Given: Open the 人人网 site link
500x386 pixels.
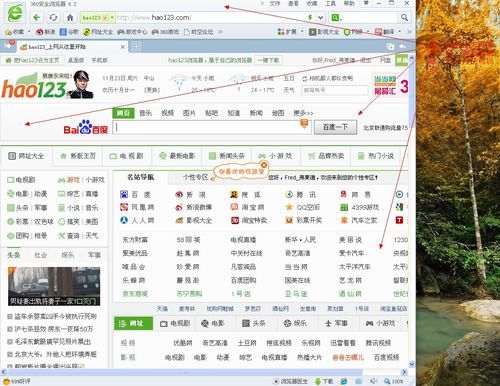Looking at the screenshot, I should point(137,220).
